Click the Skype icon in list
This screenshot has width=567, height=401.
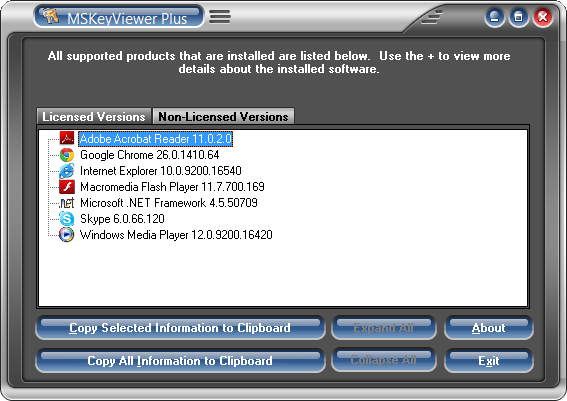pos(67,219)
